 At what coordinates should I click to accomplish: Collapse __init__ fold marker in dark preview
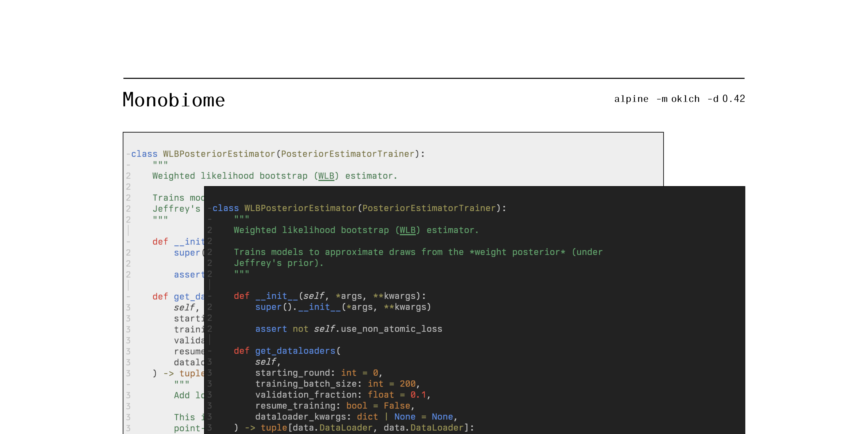click(210, 296)
